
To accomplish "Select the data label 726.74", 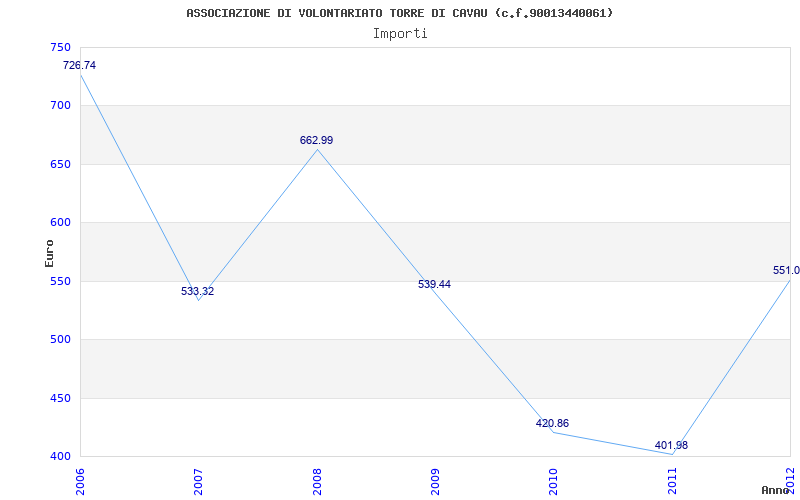I will [79, 65].
